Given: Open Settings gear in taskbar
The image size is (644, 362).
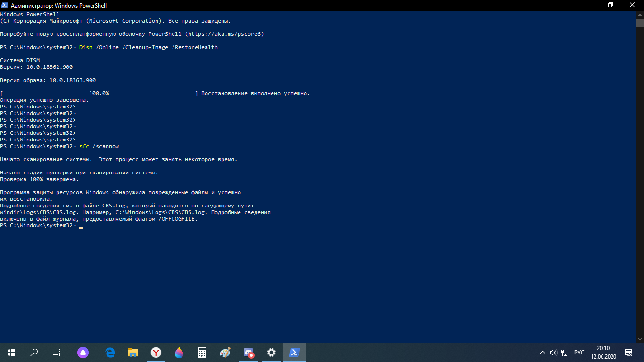Looking at the screenshot, I should 272,352.
